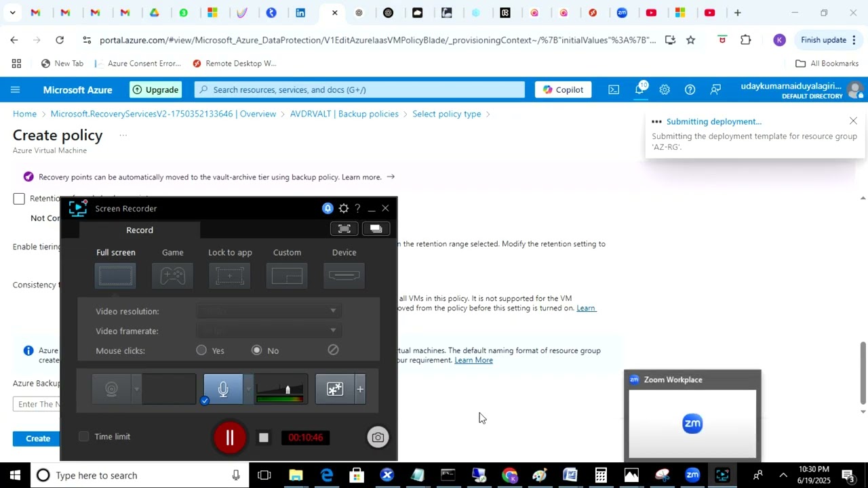
Task: Open Screen Recorder help icon
Action: pyautogui.click(x=357, y=208)
